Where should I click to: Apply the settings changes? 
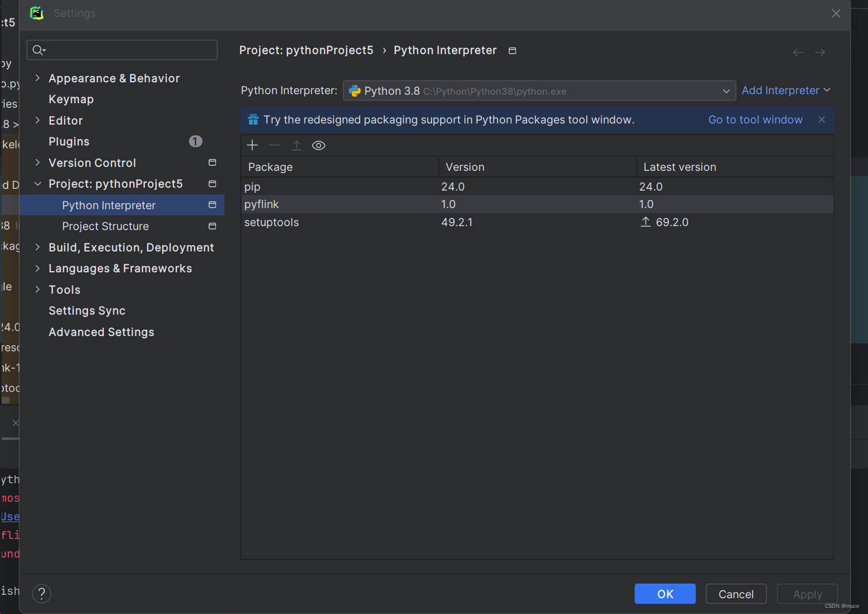pos(807,594)
